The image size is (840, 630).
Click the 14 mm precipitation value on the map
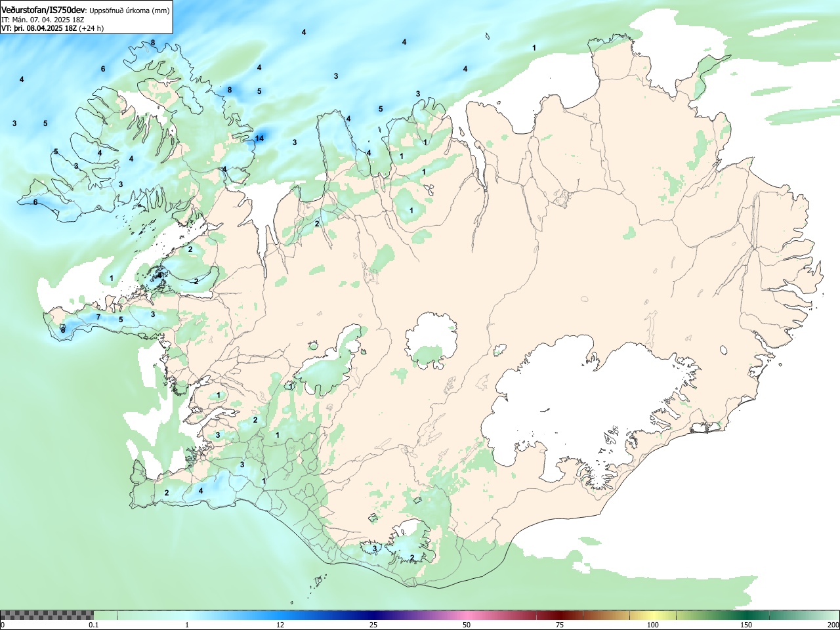point(259,138)
